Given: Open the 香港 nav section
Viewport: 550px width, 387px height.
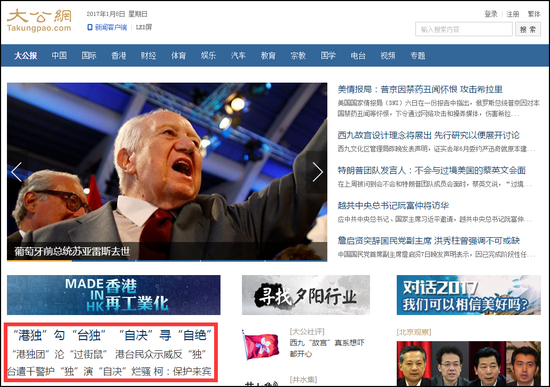Looking at the screenshot, I should coord(119,55).
